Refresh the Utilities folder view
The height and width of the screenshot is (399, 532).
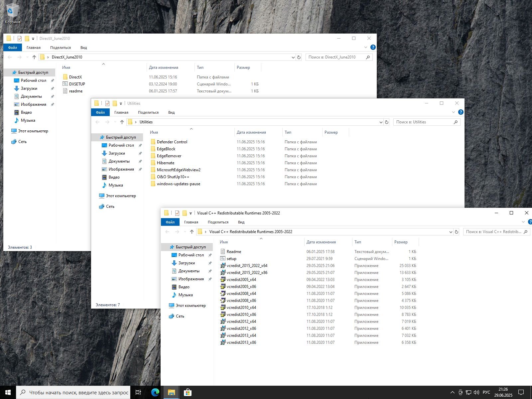pos(387,122)
